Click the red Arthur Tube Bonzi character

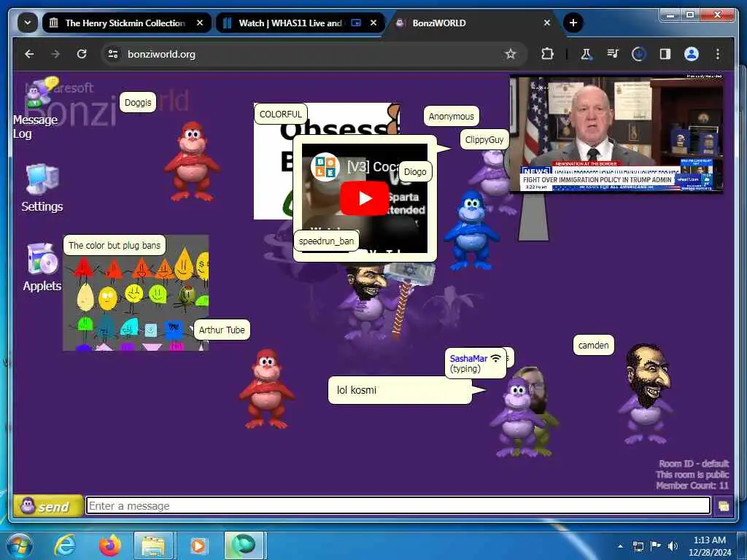(x=267, y=389)
